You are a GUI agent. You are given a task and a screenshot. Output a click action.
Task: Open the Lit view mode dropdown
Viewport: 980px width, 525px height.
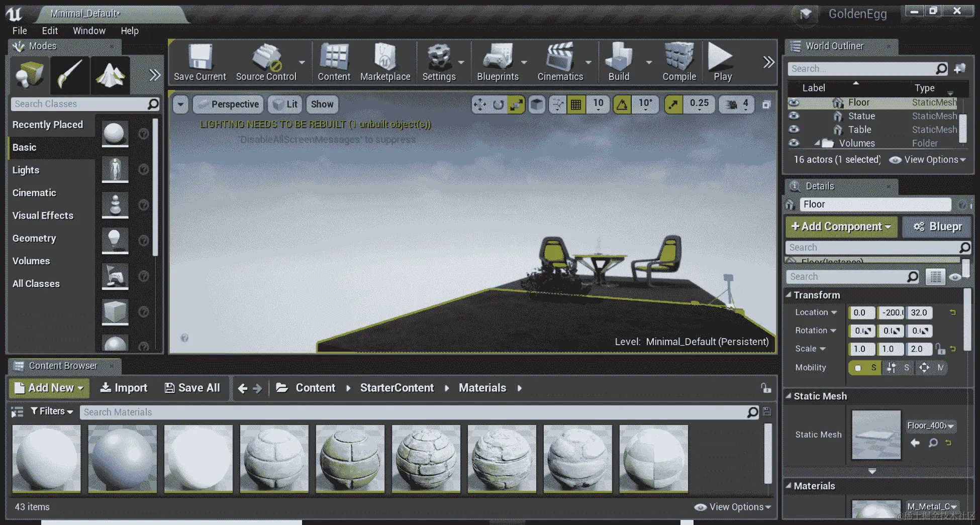285,104
